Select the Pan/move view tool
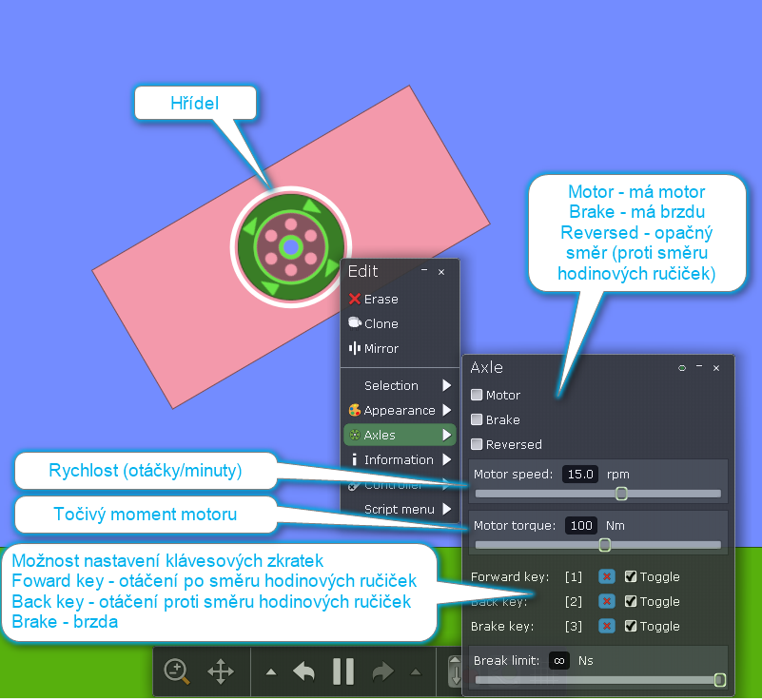This screenshot has width=762, height=700. [221, 671]
